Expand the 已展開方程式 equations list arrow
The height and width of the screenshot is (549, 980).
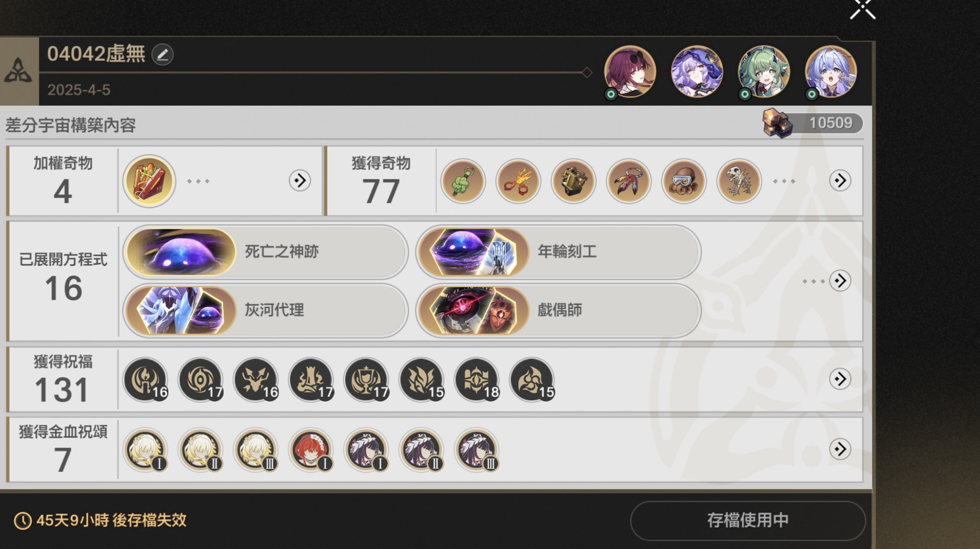click(840, 281)
